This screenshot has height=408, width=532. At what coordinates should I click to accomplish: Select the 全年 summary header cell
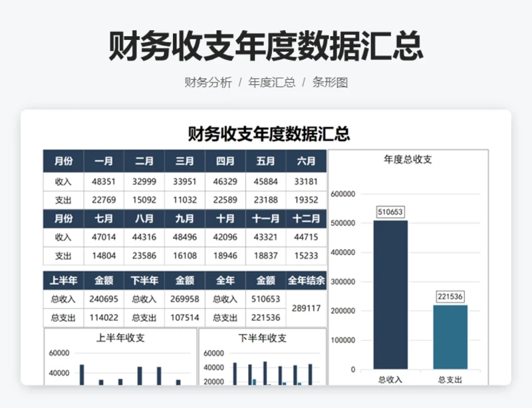coord(225,281)
